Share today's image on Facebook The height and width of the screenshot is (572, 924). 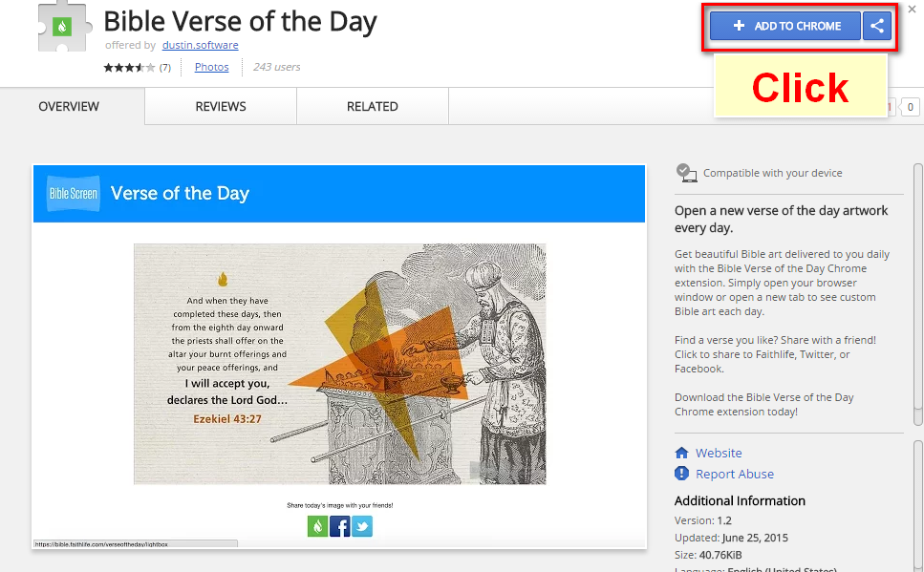tap(339, 526)
